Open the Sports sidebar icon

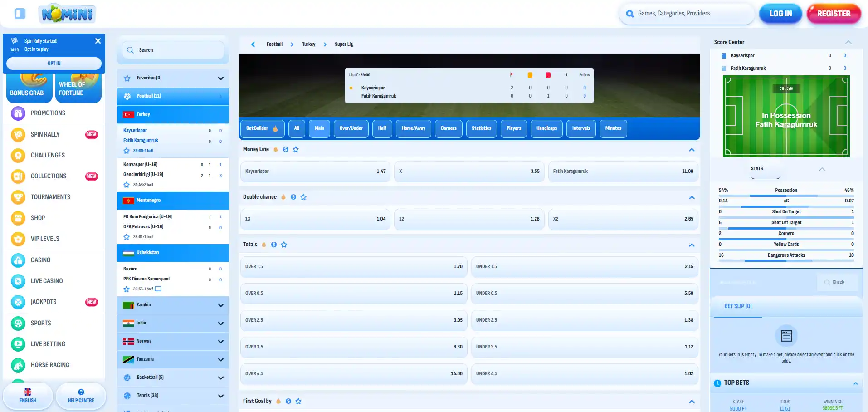click(18, 323)
